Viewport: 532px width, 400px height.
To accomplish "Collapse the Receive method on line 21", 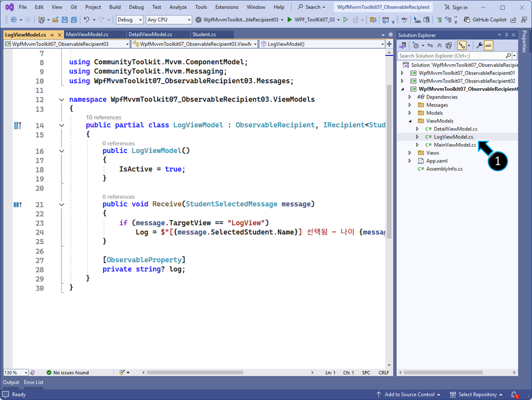I will (x=62, y=204).
